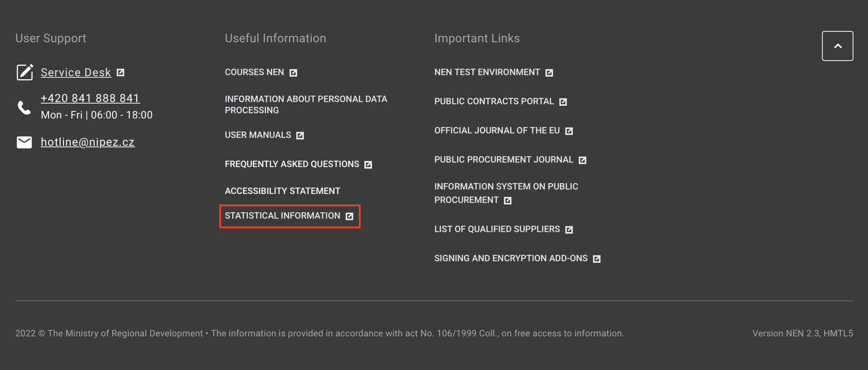Screen dimensions: 868x370
Task: Click the Service Desk edit icon
Action: (x=25, y=72)
